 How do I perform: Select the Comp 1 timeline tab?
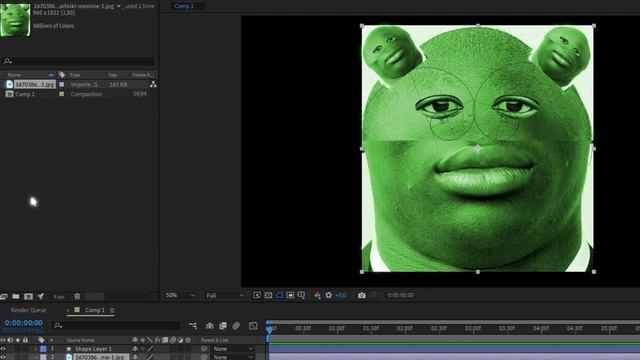(95, 310)
